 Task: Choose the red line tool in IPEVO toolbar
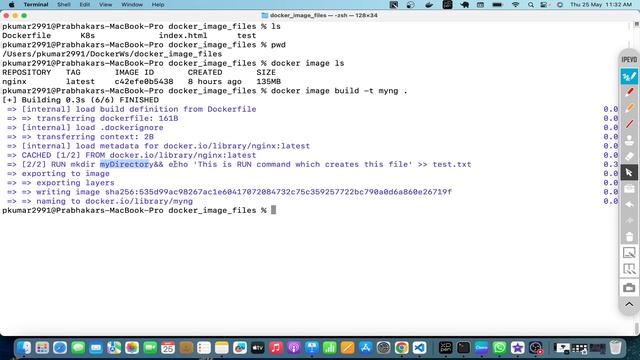(x=629, y=124)
